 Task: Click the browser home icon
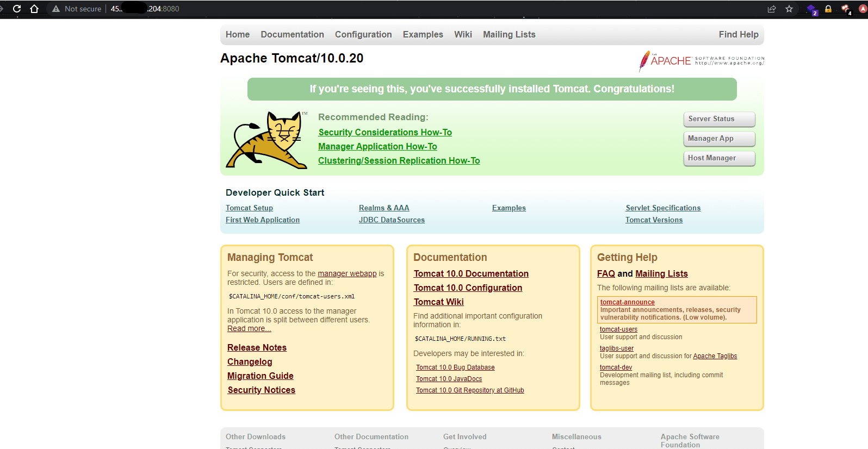coord(34,9)
